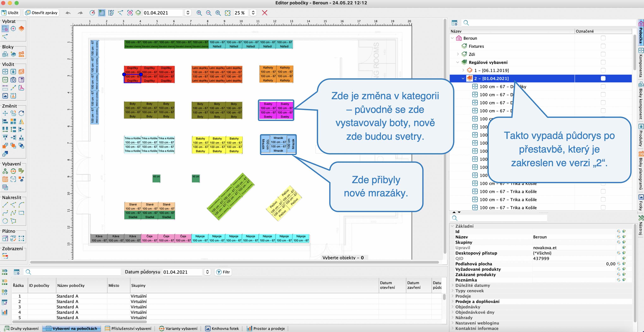Click the Datum půdorysu date field
This screenshot has height=332, width=644.
pyautogui.click(x=182, y=272)
